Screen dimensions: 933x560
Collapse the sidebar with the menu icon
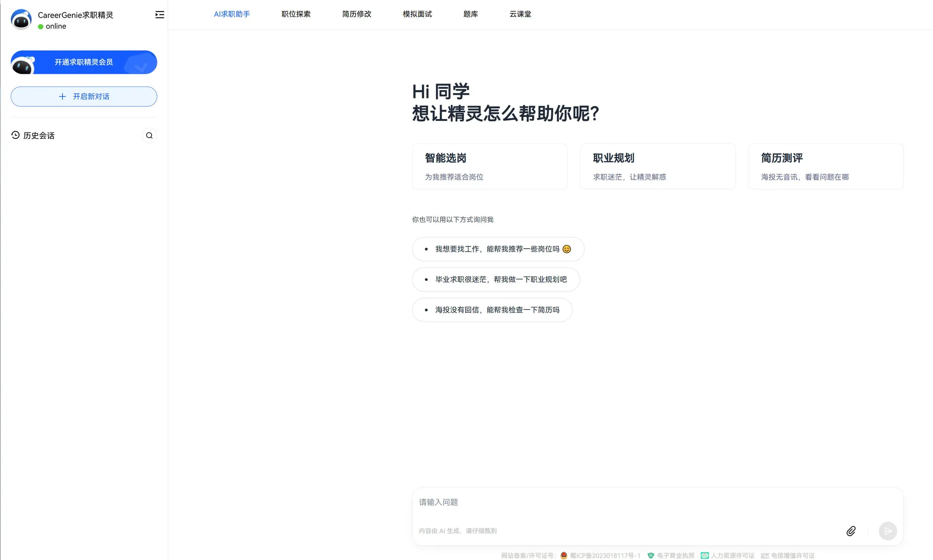click(159, 15)
